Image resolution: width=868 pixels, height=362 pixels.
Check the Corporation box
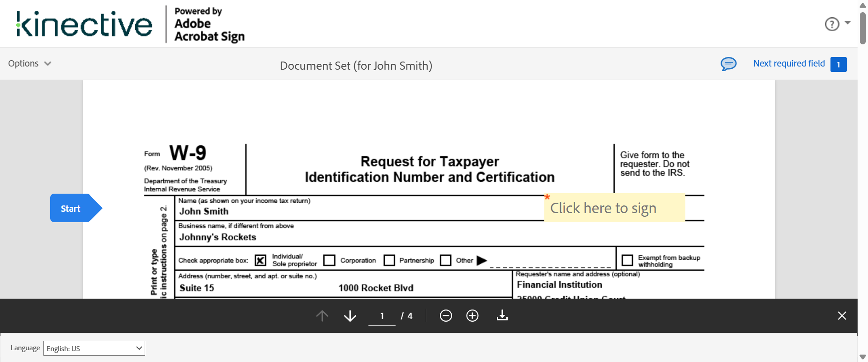tap(329, 260)
